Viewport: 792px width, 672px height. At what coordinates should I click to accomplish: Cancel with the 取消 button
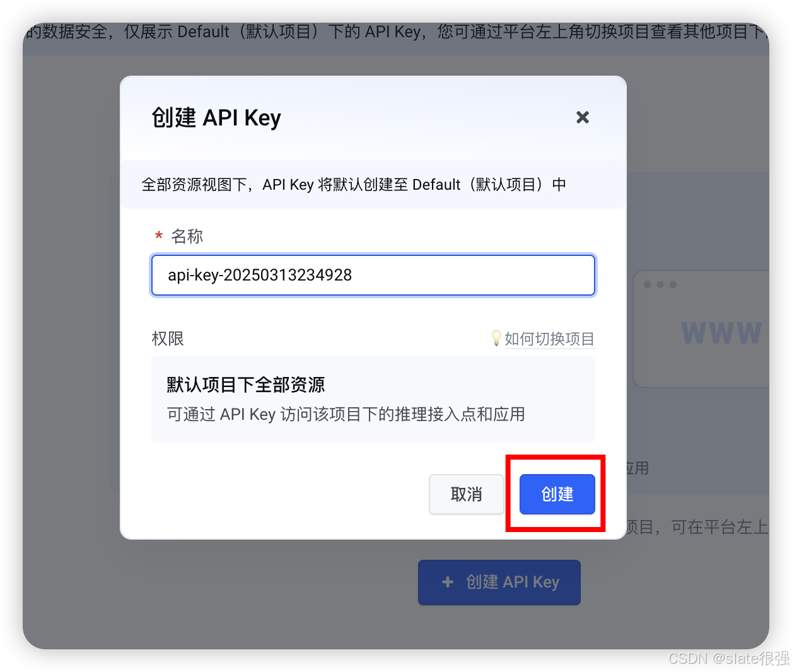point(467,494)
